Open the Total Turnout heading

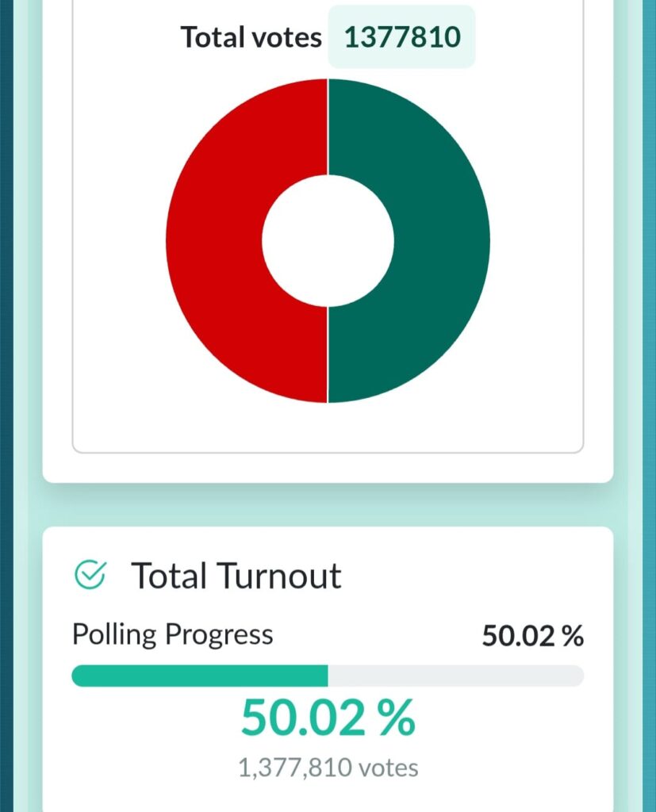tap(236, 576)
